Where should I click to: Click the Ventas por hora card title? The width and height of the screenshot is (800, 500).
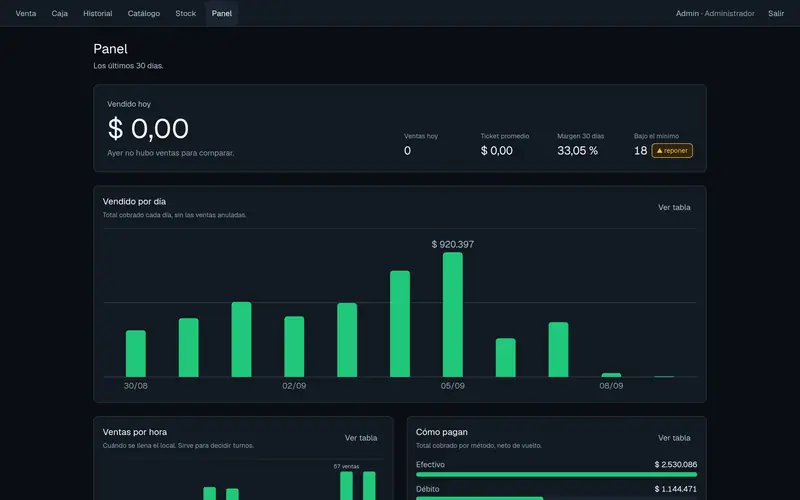click(135, 432)
